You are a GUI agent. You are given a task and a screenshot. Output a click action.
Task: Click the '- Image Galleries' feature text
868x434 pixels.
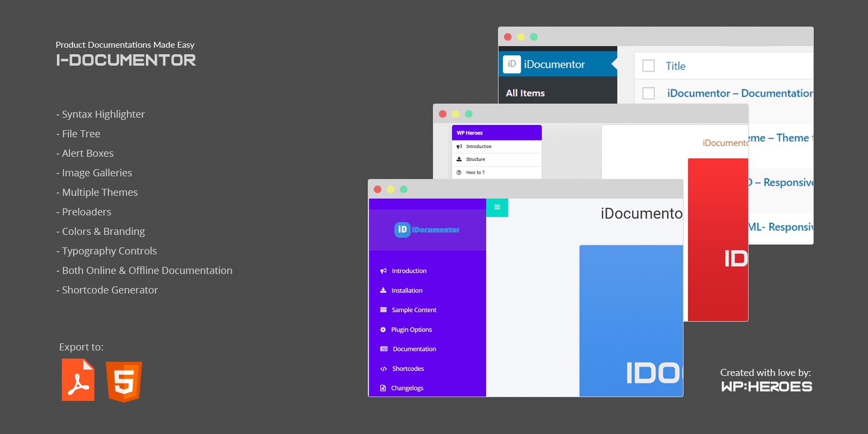94,173
